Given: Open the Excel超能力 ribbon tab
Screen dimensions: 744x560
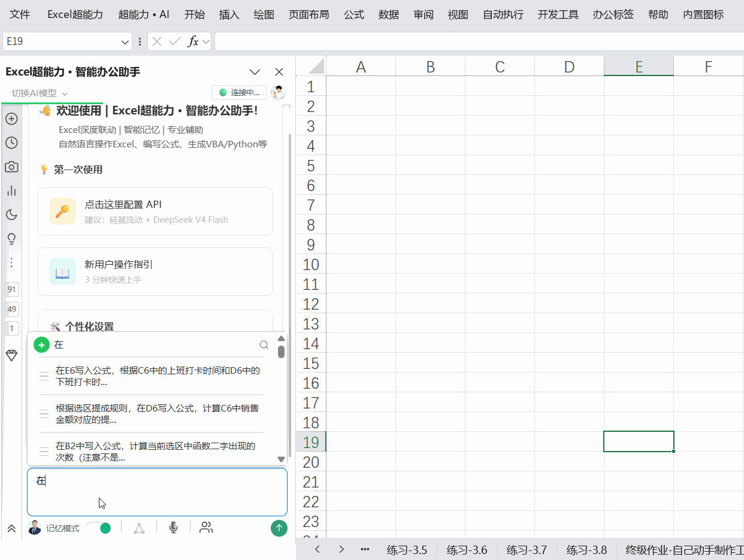Looking at the screenshot, I should click(x=75, y=14).
